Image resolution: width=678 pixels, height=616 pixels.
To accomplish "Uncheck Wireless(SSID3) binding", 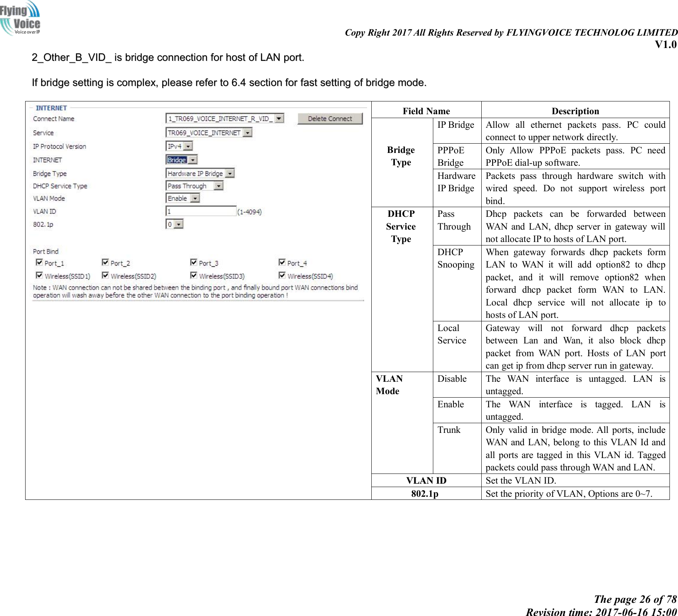I will (194, 276).
